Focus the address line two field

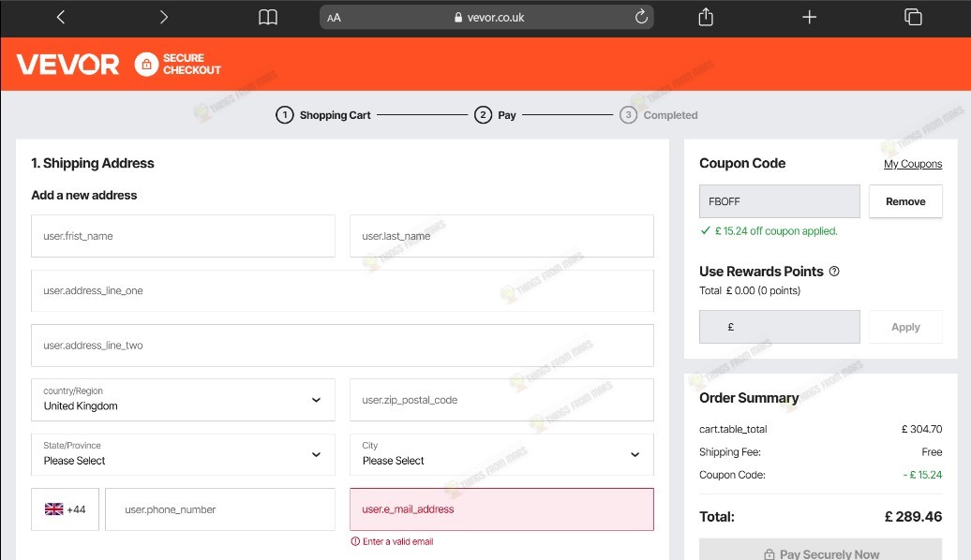click(342, 346)
